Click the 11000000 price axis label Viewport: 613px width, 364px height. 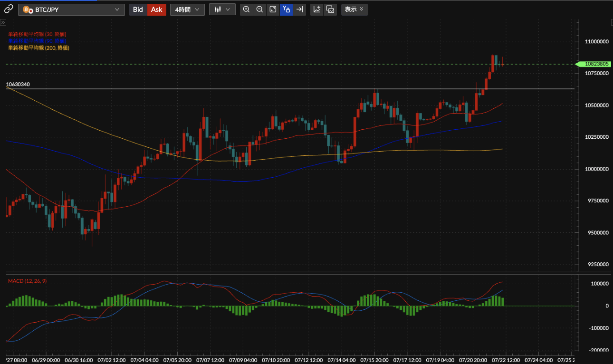[x=597, y=42]
